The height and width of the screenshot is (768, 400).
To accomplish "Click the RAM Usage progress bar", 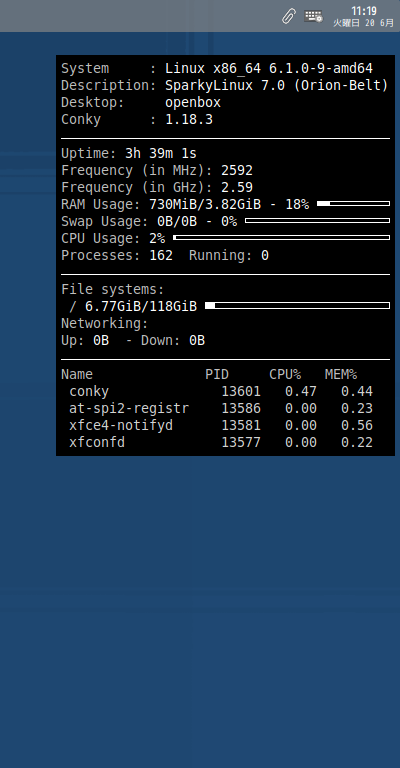I will pos(353,203).
